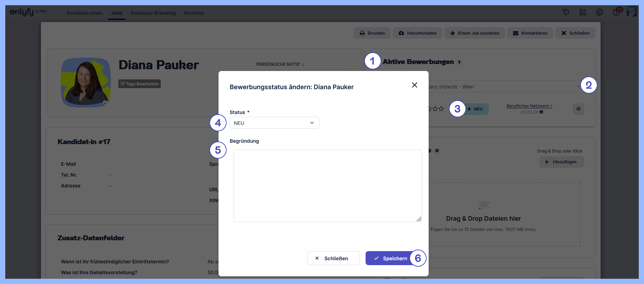This screenshot has width=644, height=284.
Task: Click the onlyfy by XING logo
Action: pos(28,12)
